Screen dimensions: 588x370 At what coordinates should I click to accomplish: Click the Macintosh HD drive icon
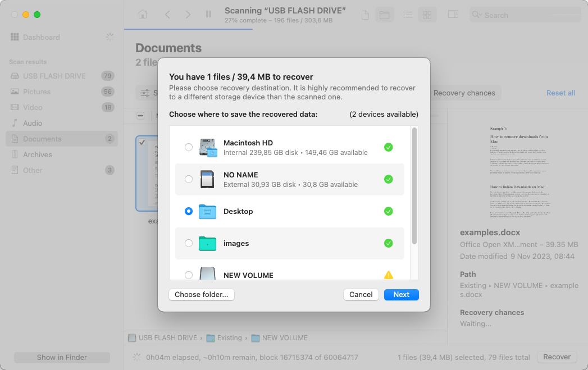coord(208,147)
